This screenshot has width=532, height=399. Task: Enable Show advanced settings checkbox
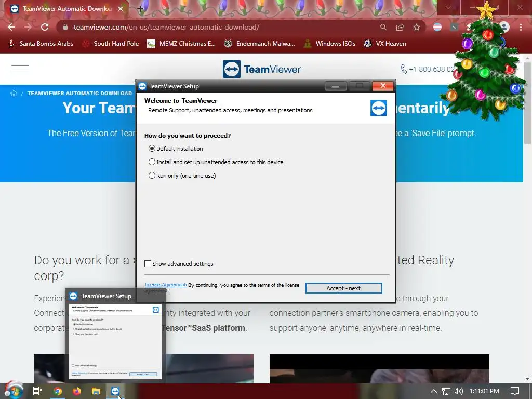148,263
